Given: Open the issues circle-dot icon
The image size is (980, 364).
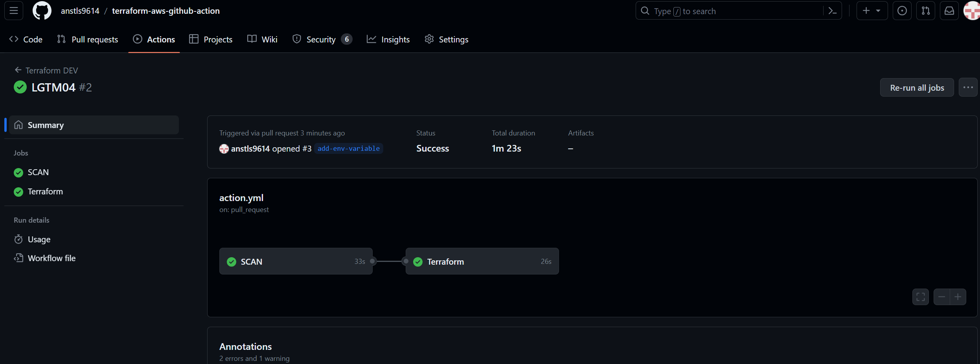Looking at the screenshot, I should [x=902, y=11].
